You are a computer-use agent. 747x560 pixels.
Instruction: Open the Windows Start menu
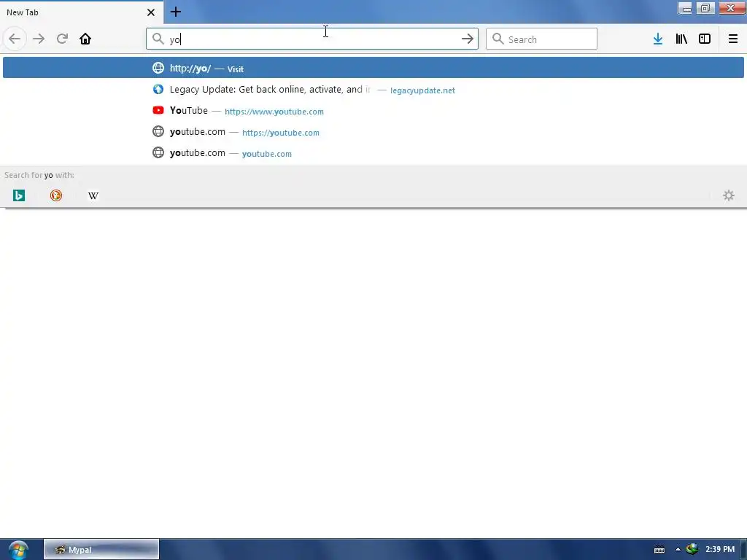(18, 550)
